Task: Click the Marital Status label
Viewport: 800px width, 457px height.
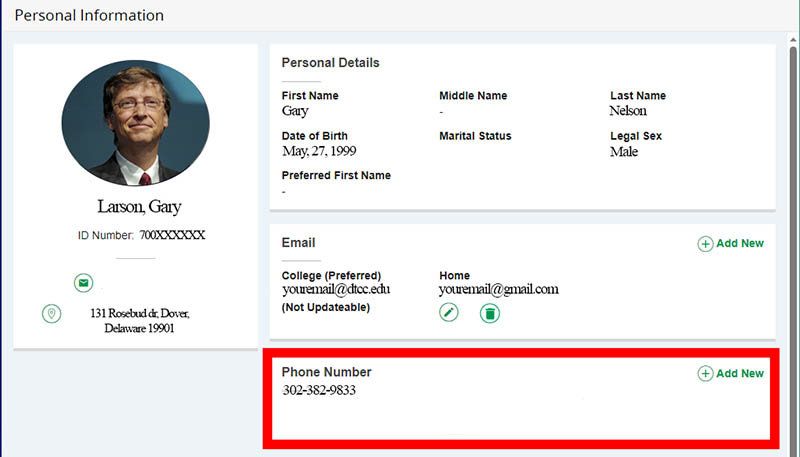Action: 475,136
